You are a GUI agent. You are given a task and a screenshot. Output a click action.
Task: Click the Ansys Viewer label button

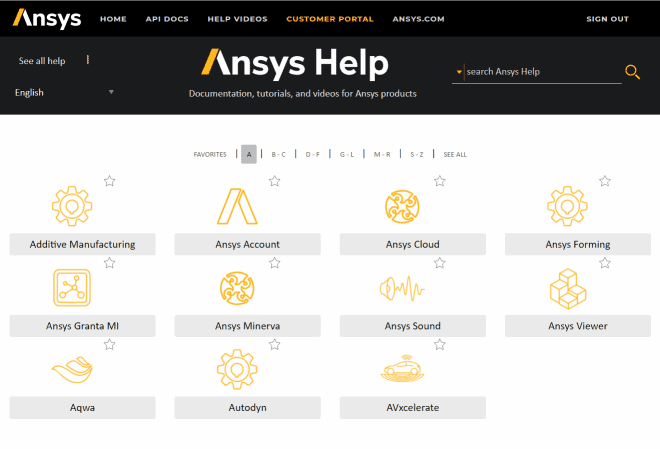point(578,326)
